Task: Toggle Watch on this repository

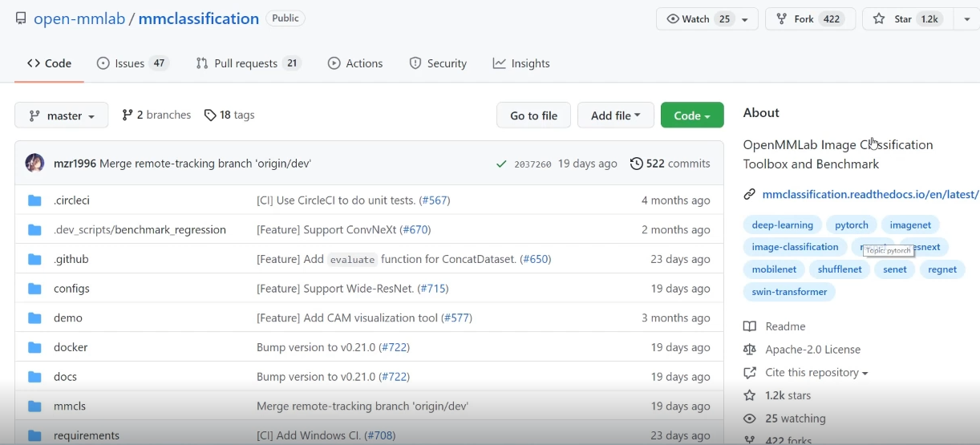Action: pos(698,19)
